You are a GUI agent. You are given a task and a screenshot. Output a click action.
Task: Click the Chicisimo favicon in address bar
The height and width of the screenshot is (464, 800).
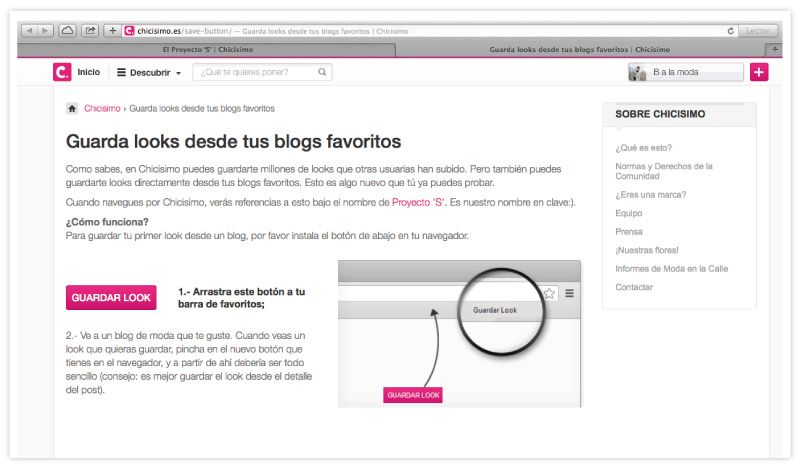(x=129, y=31)
